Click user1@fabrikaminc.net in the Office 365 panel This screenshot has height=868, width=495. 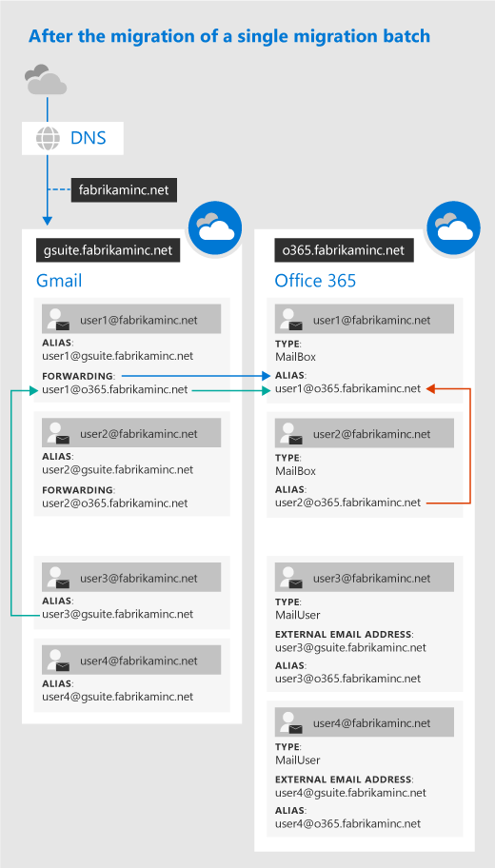(371, 320)
